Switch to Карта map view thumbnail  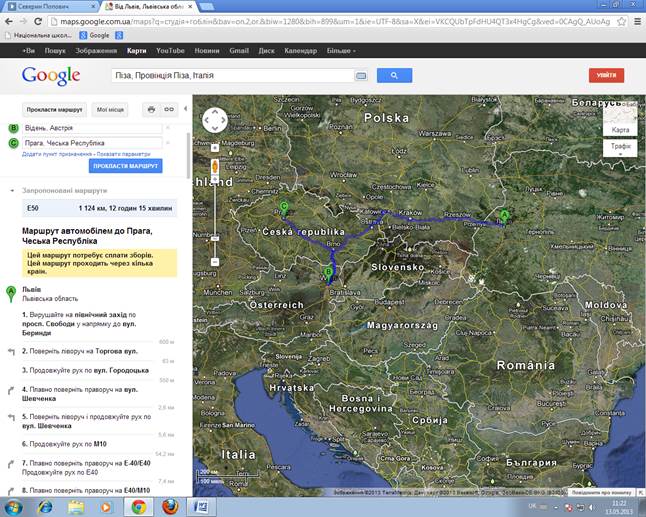(x=620, y=119)
